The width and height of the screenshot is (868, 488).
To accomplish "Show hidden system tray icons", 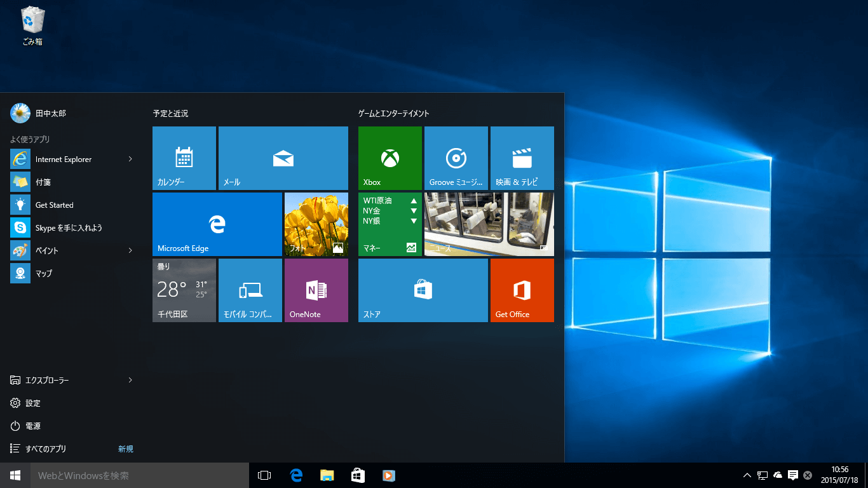I will (x=747, y=475).
